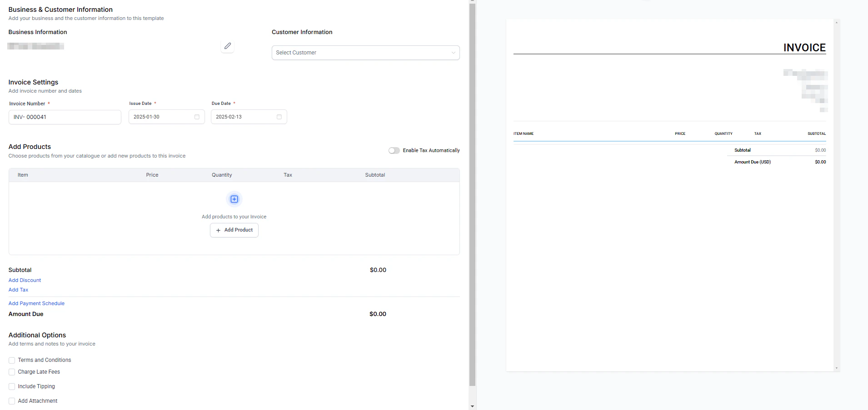868x410 pixels.
Task: Open the Due Date calendar icon
Action: 279,117
